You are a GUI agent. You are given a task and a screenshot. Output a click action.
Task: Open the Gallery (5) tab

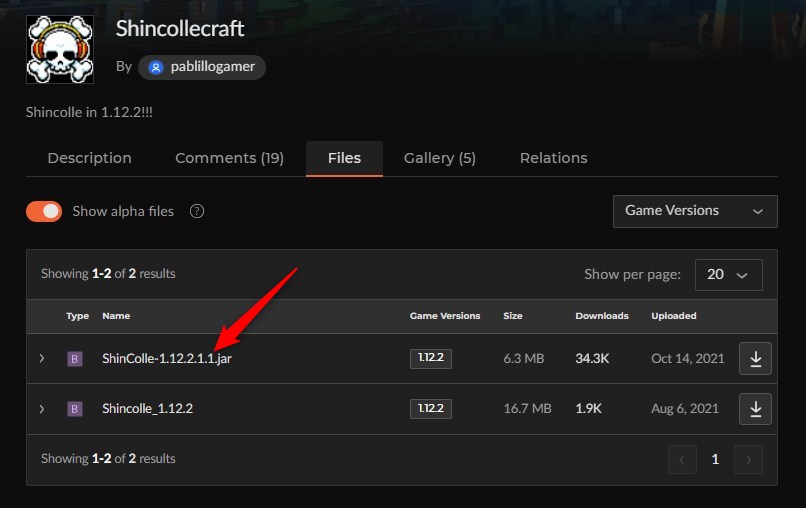point(440,158)
